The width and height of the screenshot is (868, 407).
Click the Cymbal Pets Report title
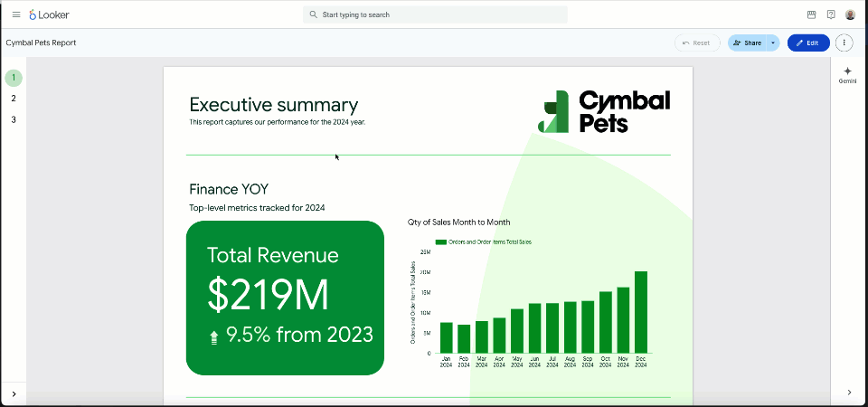41,43
